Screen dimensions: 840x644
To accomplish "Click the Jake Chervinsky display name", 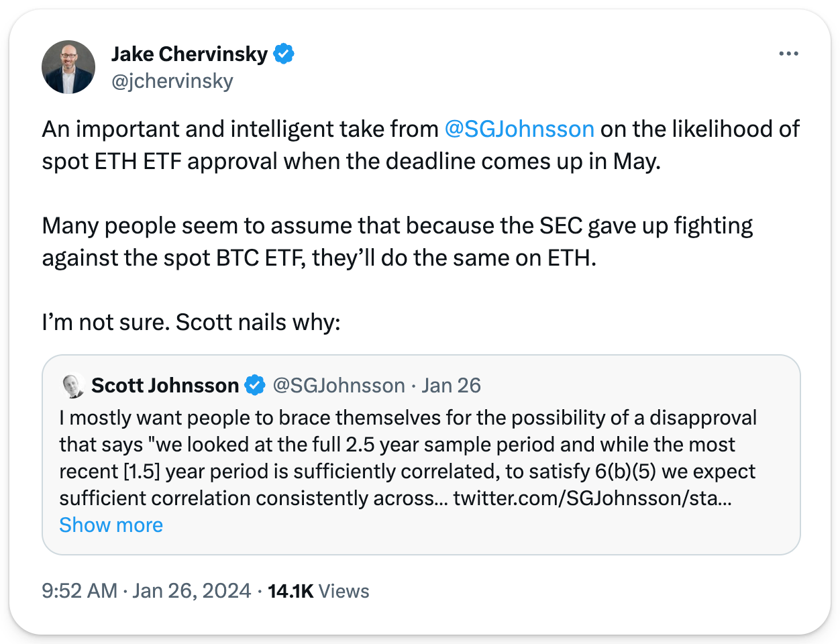I will click(x=189, y=54).
